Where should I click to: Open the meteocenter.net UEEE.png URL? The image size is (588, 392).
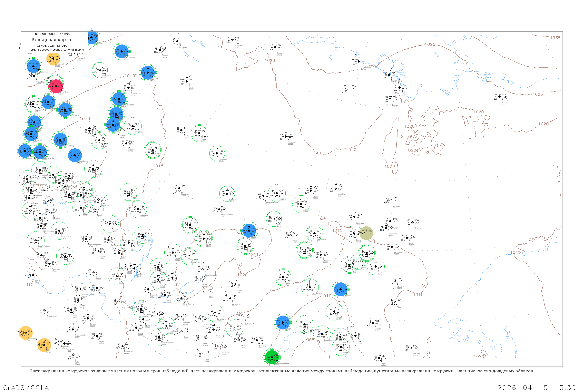pyautogui.click(x=55, y=50)
